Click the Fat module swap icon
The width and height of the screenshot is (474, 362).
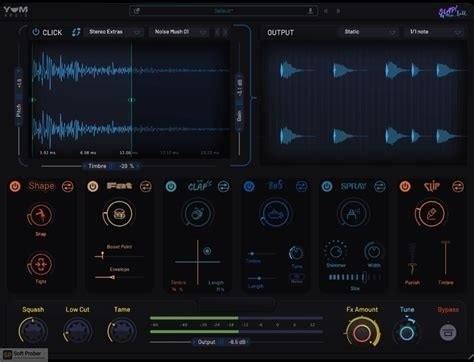pyautogui.click(x=146, y=186)
